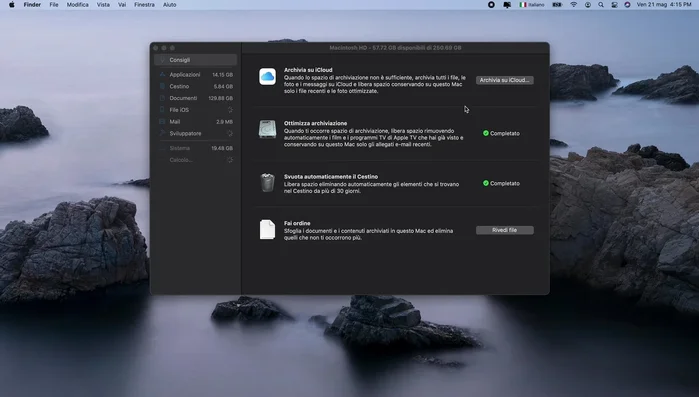This screenshot has width=699, height=397.
Task: Close the storage management window
Action: [x=156, y=48]
